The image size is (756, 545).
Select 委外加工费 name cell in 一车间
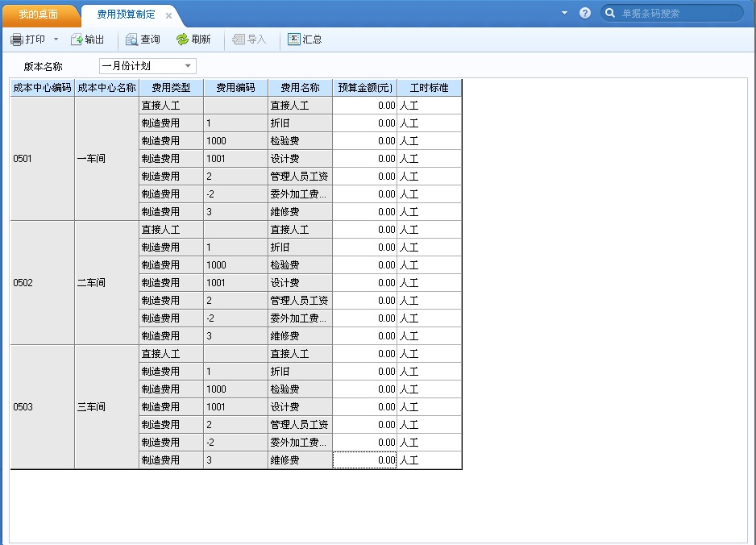[x=301, y=194]
